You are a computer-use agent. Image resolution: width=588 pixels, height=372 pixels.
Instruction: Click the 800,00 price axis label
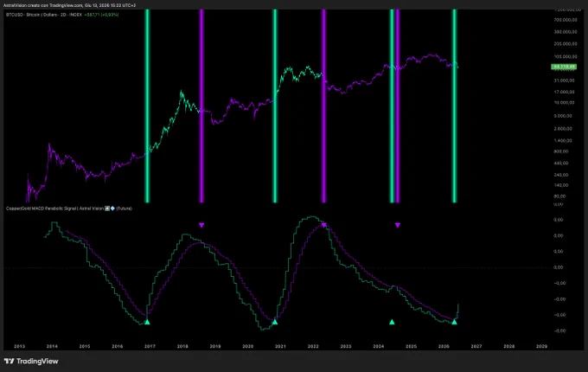click(561, 151)
